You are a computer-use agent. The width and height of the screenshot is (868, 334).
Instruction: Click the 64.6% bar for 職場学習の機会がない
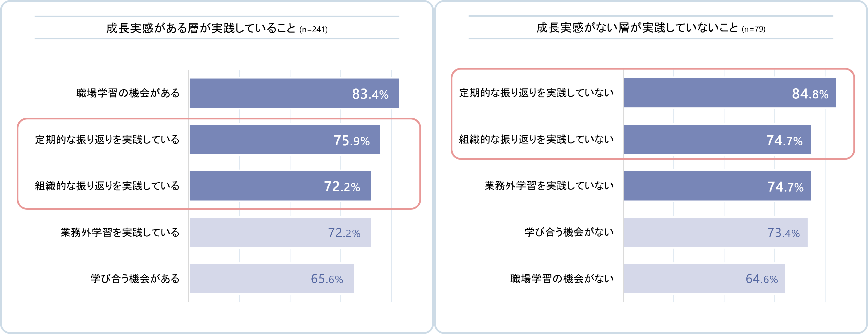coord(704,279)
